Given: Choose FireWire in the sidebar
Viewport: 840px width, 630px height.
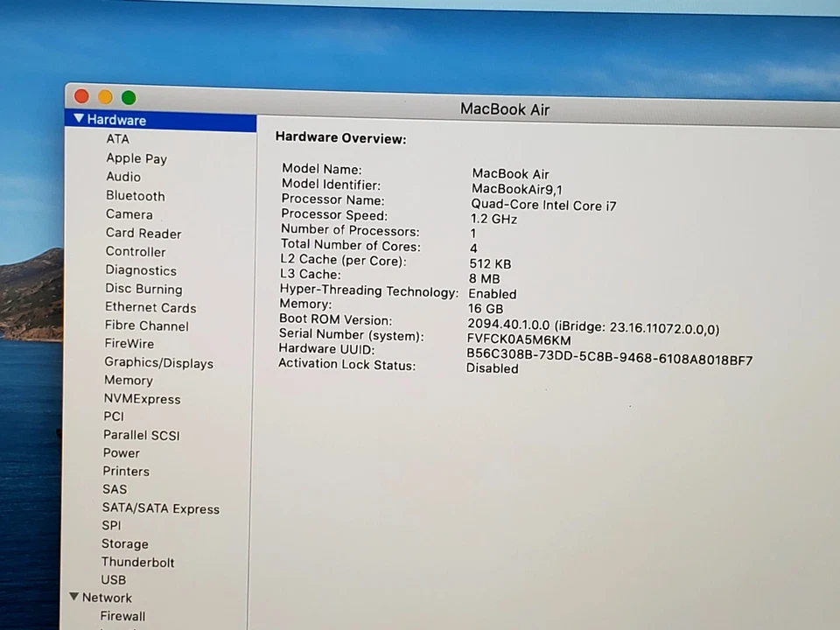Looking at the screenshot, I should coord(129,343).
